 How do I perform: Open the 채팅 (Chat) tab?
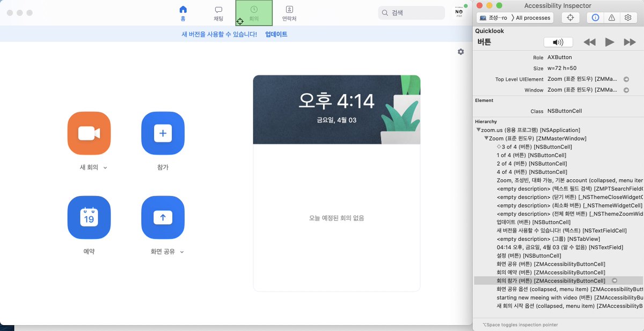218,13
